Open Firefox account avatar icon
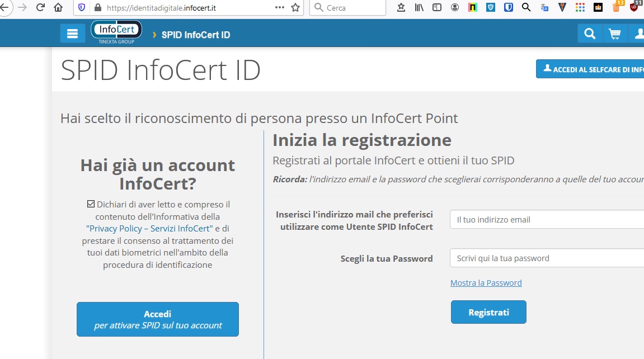 click(x=455, y=7)
